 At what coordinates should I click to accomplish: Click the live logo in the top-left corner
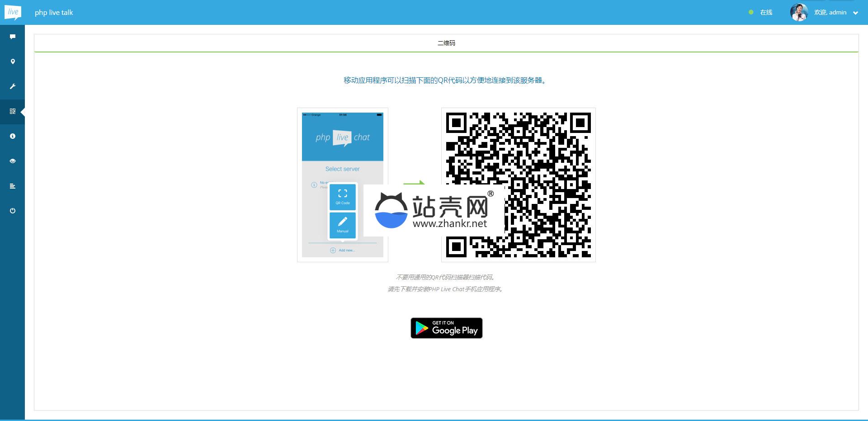[x=13, y=12]
